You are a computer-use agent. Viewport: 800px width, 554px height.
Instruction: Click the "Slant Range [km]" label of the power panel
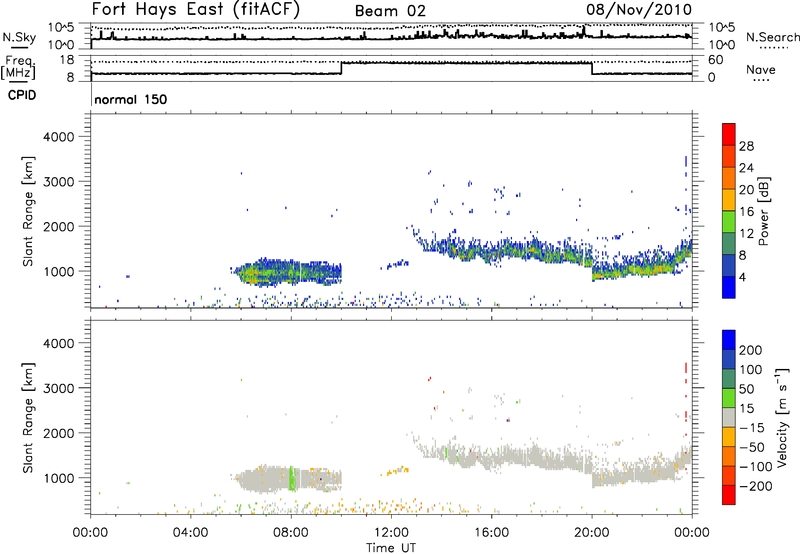coord(28,211)
